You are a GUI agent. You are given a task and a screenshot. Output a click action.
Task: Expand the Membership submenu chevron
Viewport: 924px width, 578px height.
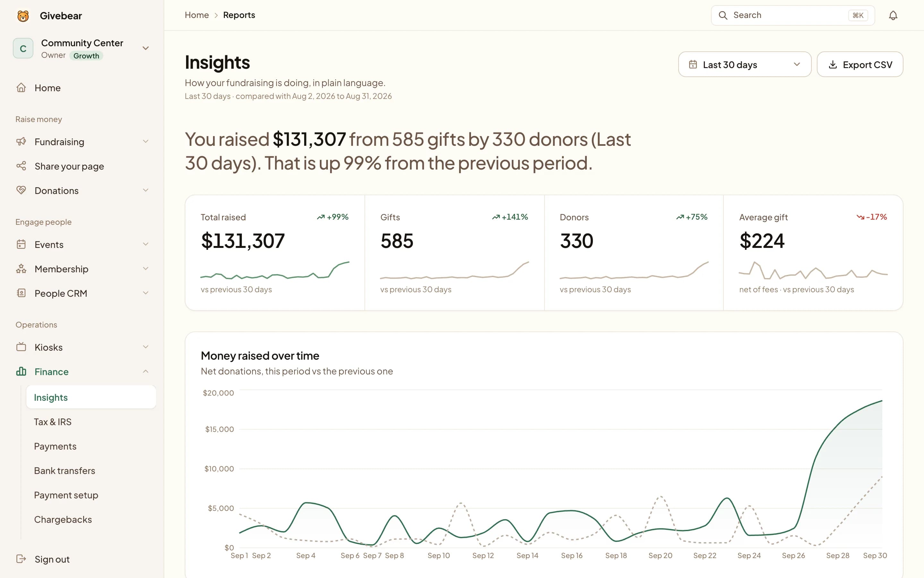pos(145,269)
